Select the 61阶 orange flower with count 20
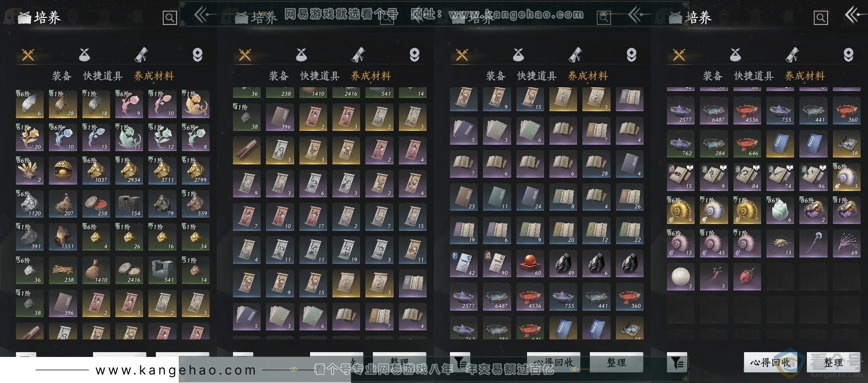 [30, 138]
